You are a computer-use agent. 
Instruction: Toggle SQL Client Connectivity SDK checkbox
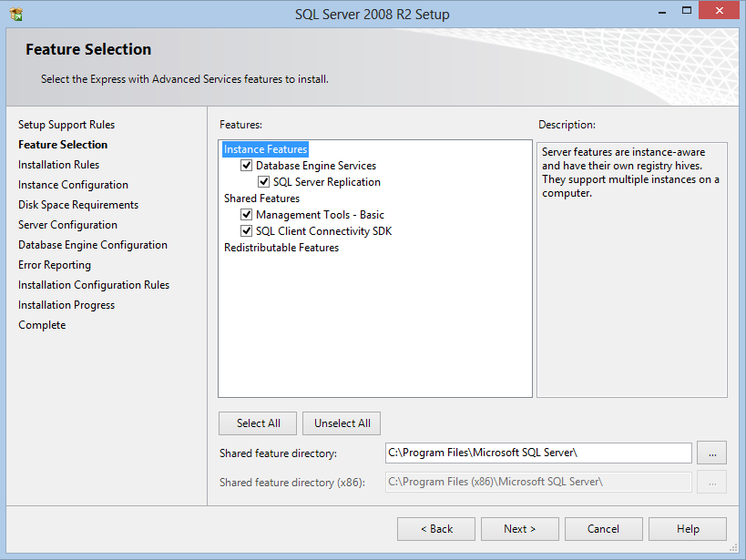[x=247, y=231]
